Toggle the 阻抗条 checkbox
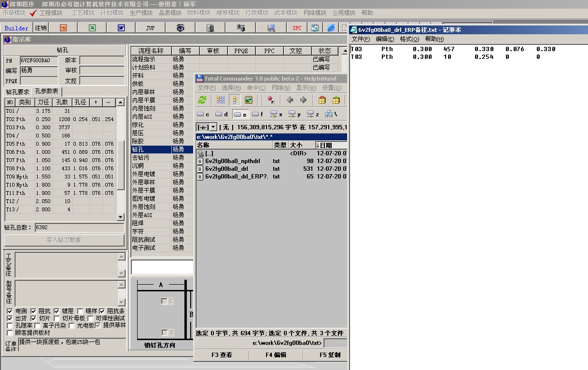 (x=102, y=311)
